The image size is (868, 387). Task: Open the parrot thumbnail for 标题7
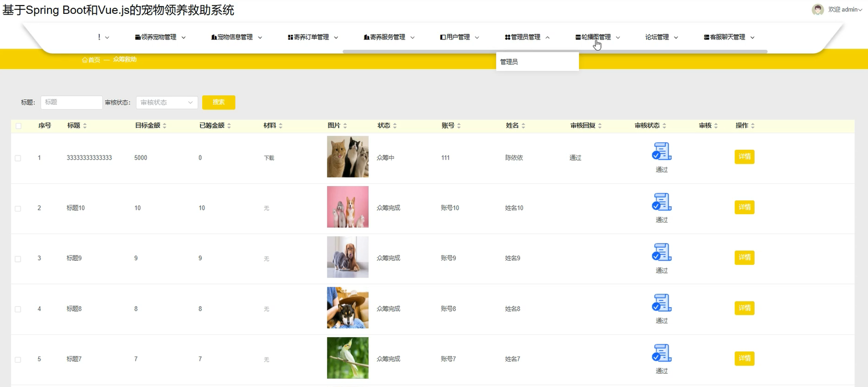(x=348, y=358)
